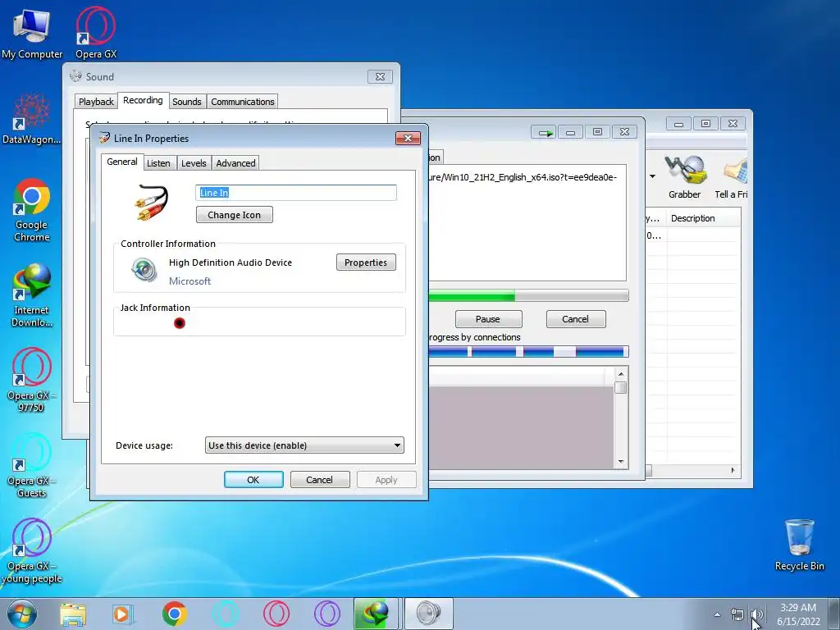840x630 pixels.
Task: Close the Line In Properties dialog
Action: click(408, 138)
